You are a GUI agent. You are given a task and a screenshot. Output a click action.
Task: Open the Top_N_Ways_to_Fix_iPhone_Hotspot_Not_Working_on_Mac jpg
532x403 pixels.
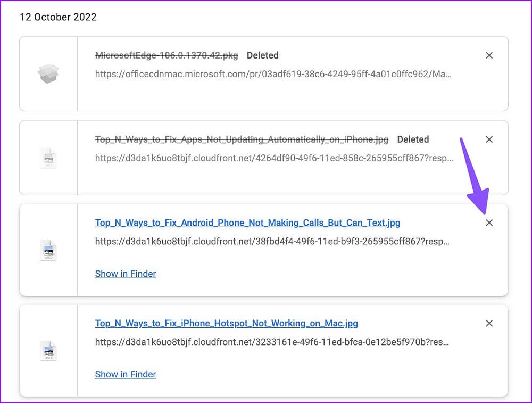pos(226,323)
